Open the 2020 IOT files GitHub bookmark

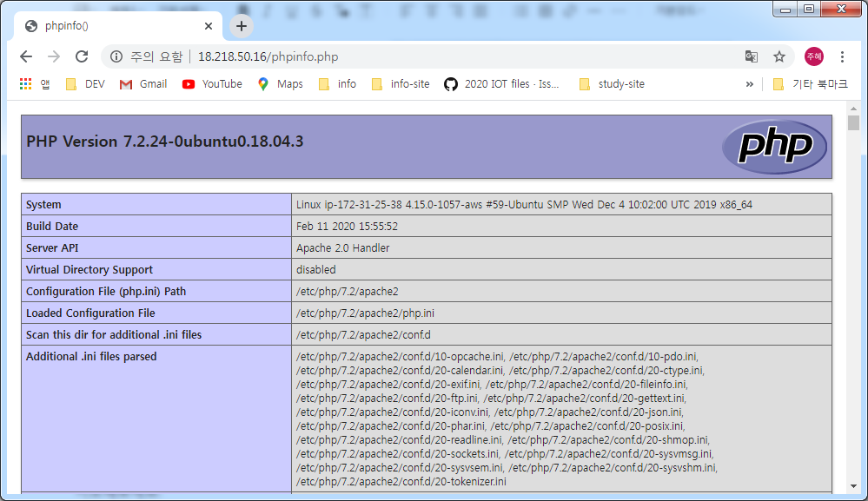coord(502,84)
